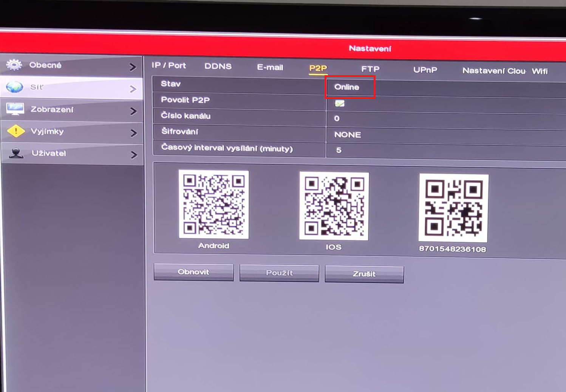
Task: Open the Šifrování NONE selector
Action: coord(348,134)
